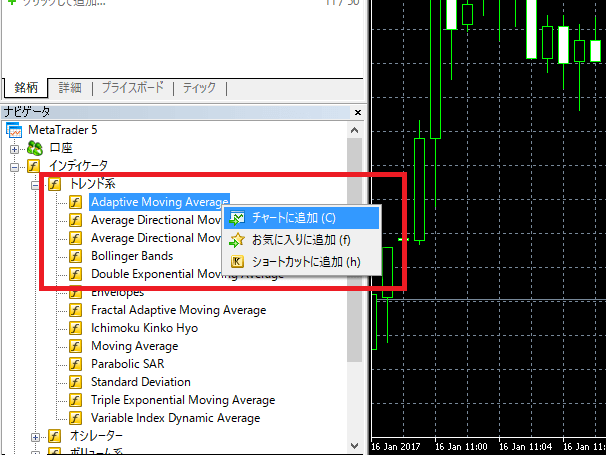Click the MetaTrader 5 root icon
Image resolution: width=606 pixels, height=455 pixels.
[14, 130]
